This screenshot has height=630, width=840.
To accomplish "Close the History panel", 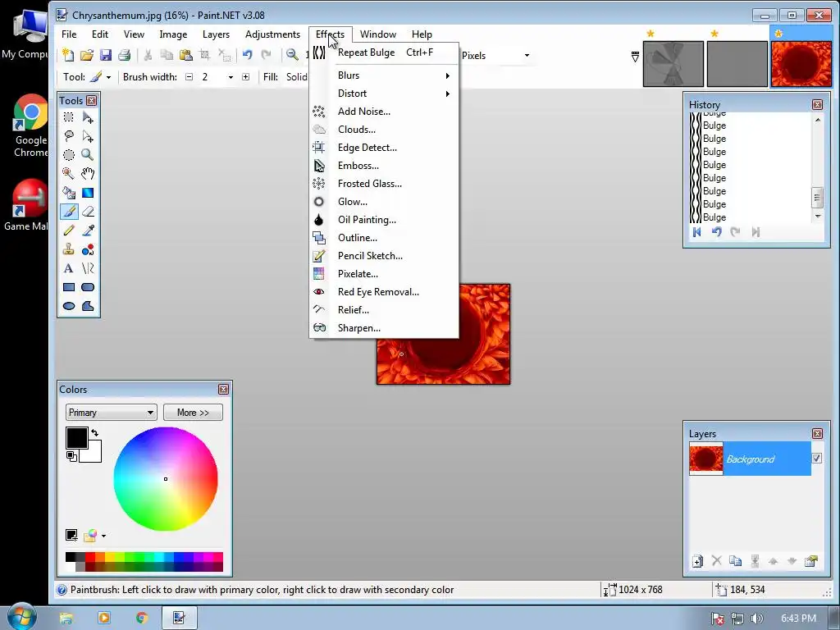I will (817, 104).
